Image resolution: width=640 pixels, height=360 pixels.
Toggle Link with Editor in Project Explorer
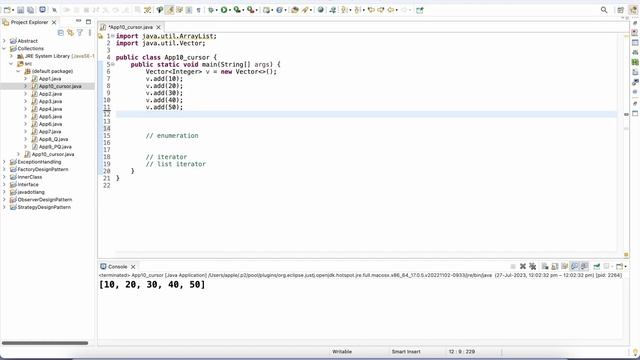70,32
